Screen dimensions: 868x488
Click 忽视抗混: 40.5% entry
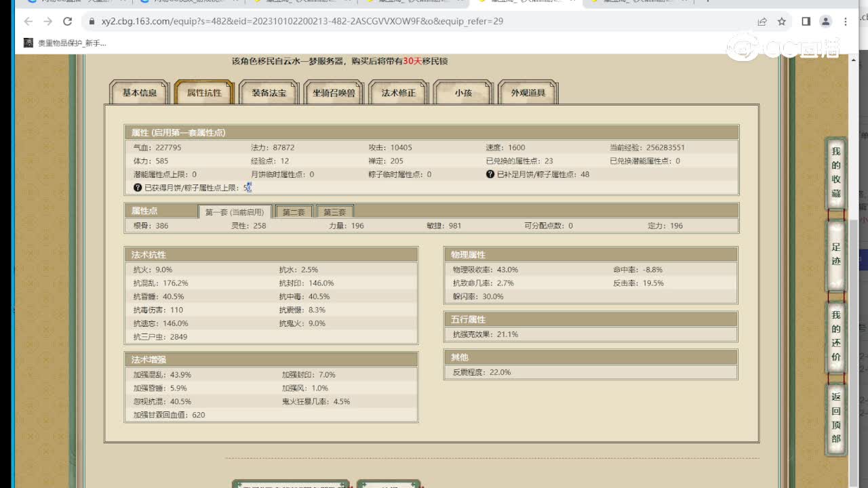click(162, 401)
